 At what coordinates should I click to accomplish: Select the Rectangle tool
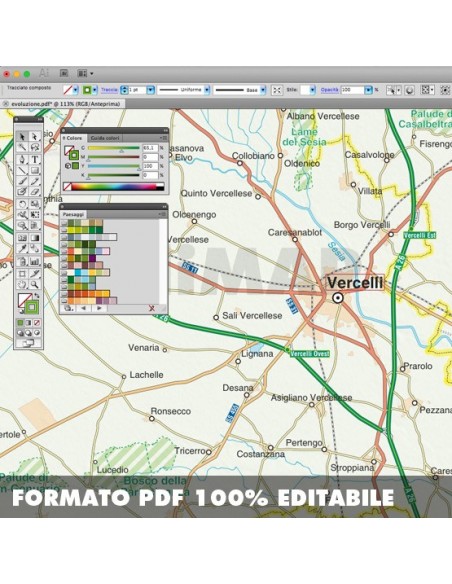(35, 171)
